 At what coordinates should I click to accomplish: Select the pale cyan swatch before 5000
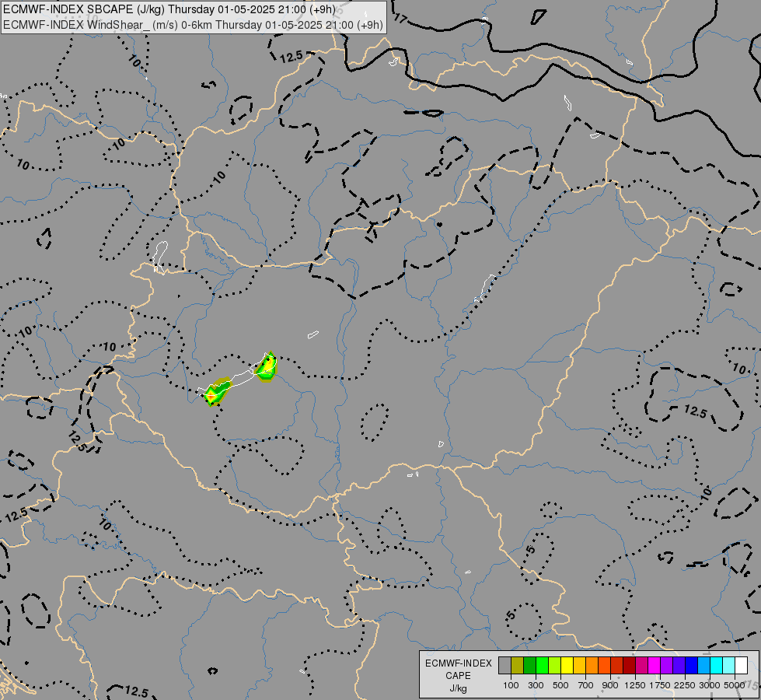click(x=729, y=665)
